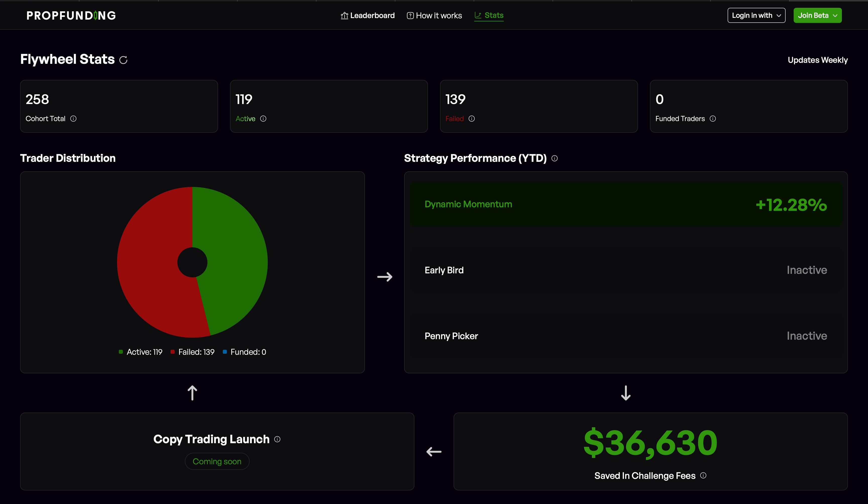Toggle the Failed legend entry in chart
The image size is (868, 504).
pos(193,352)
